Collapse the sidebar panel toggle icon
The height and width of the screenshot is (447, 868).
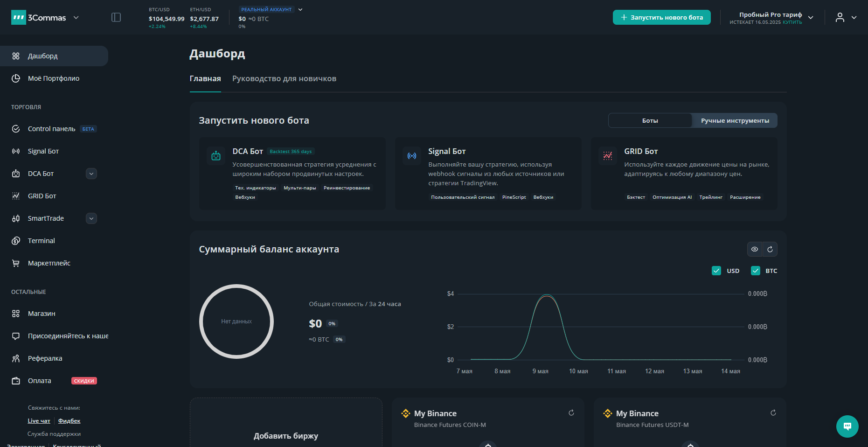pyautogui.click(x=116, y=17)
